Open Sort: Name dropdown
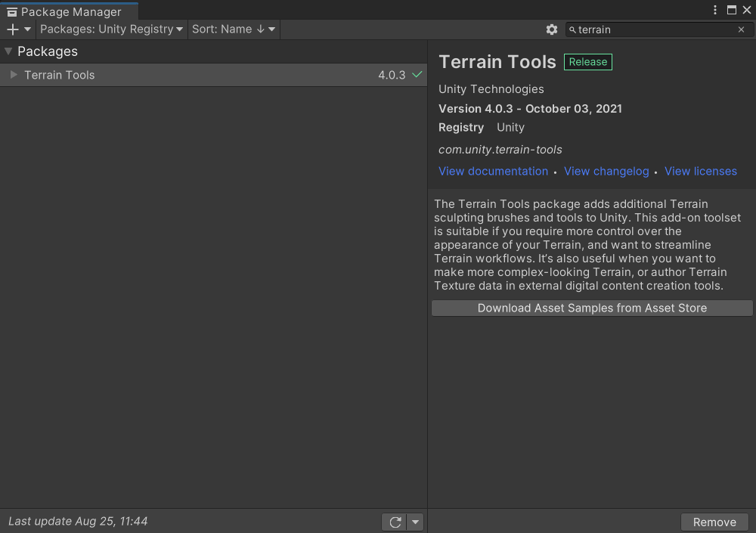Image resolution: width=756 pixels, height=533 pixels. pos(234,29)
